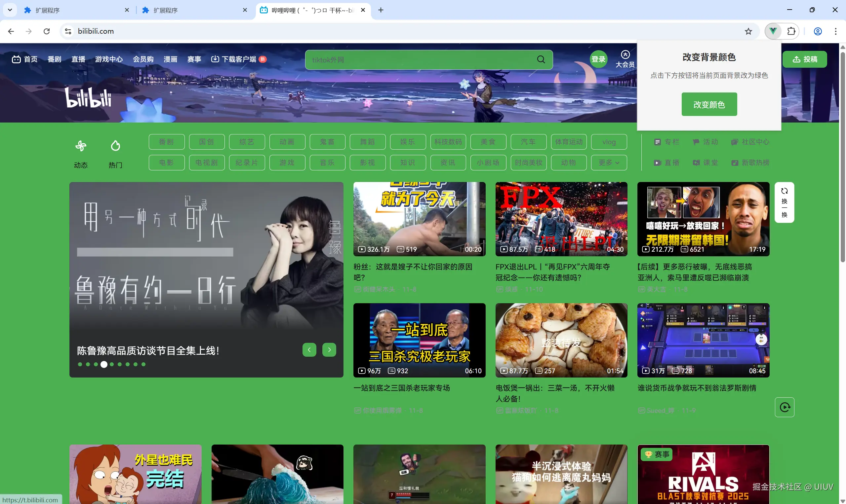Advance carousel with next arrow
This screenshot has width=846, height=504.
click(x=329, y=349)
